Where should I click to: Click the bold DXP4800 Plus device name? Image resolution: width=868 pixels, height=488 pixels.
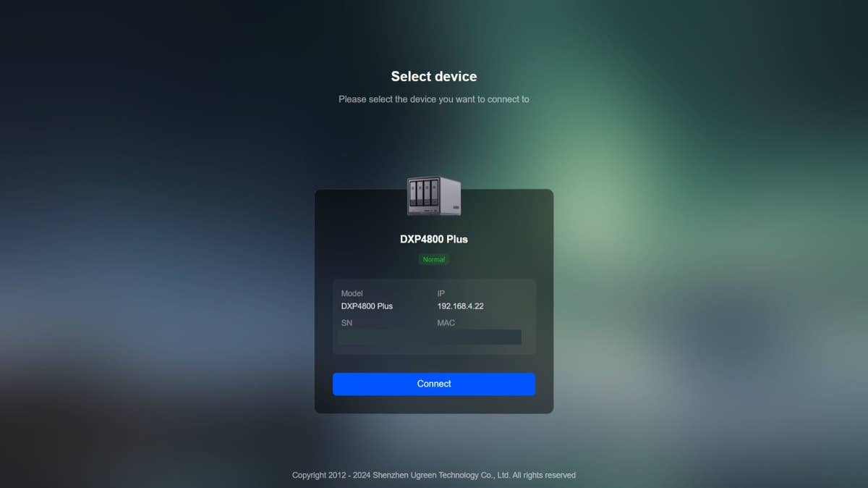434,239
